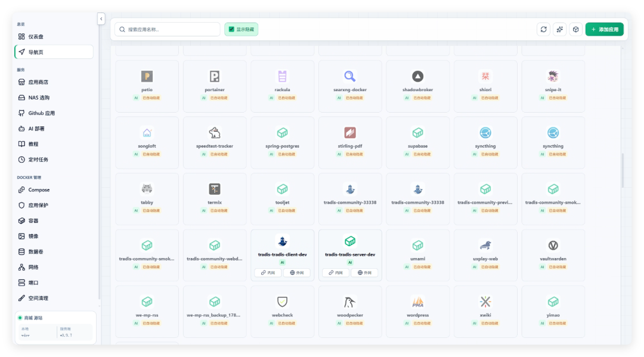The image size is (644, 357).
Task: Click 内网 on tradis-tradis-client-dev card
Action: click(x=268, y=272)
